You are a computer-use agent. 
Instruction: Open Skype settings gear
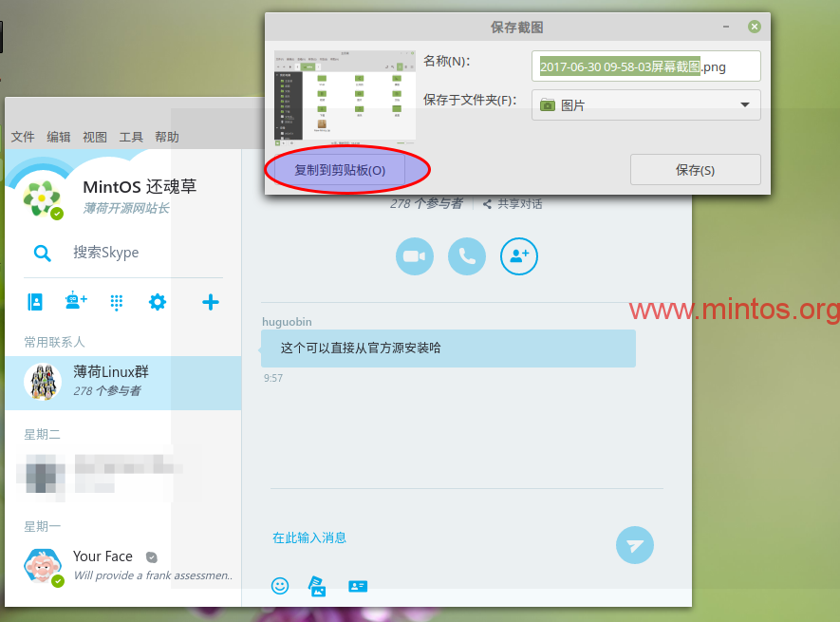click(157, 302)
